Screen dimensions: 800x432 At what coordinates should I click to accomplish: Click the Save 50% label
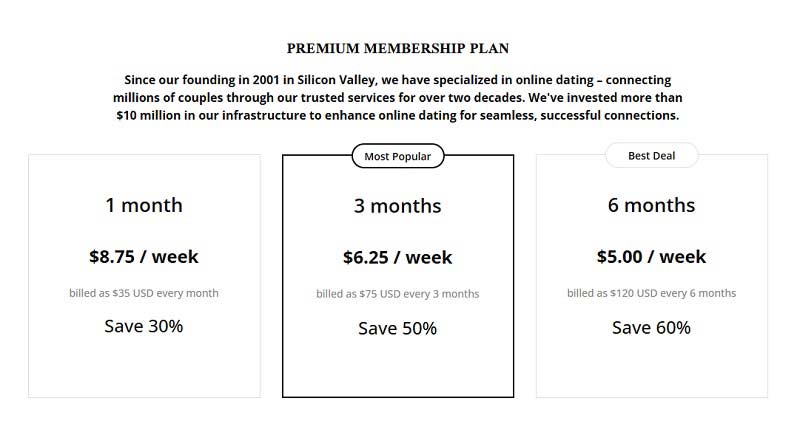coord(397,328)
